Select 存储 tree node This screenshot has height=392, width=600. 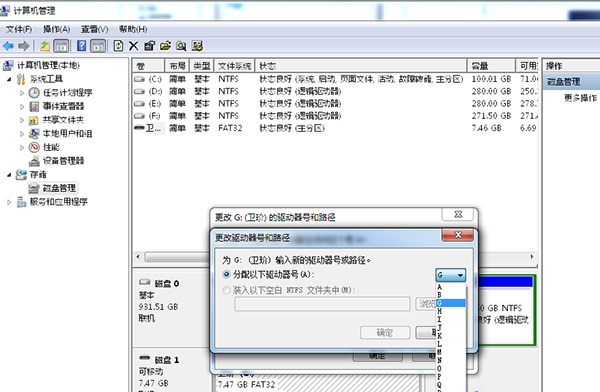38,175
